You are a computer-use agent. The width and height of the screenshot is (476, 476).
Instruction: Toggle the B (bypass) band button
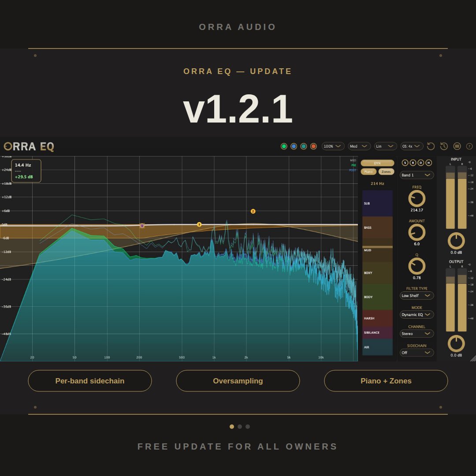[413, 163]
